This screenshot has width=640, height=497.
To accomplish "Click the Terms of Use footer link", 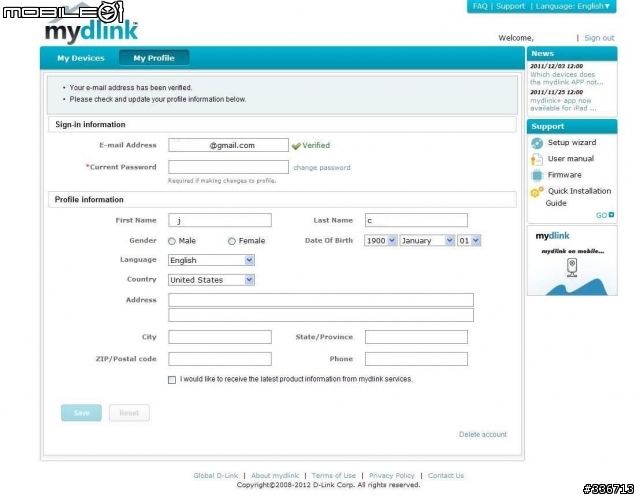I will tap(333, 476).
